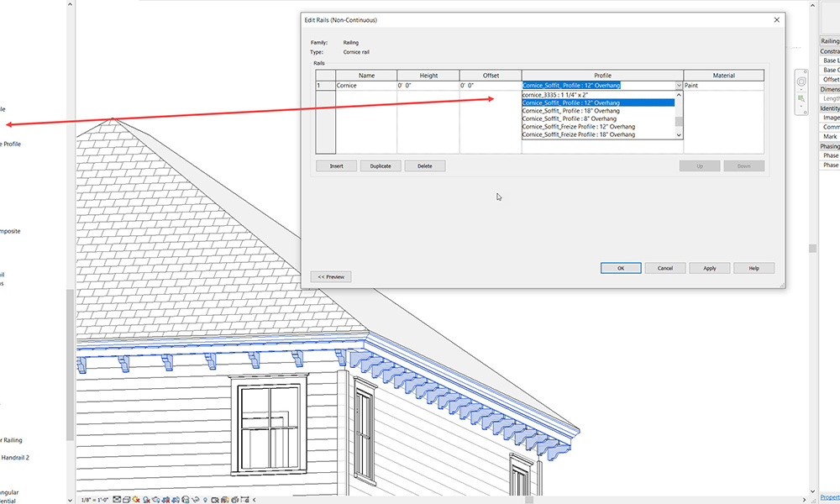The width and height of the screenshot is (840, 504).
Task: Delete the selected rail
Action: click(425, 166)
